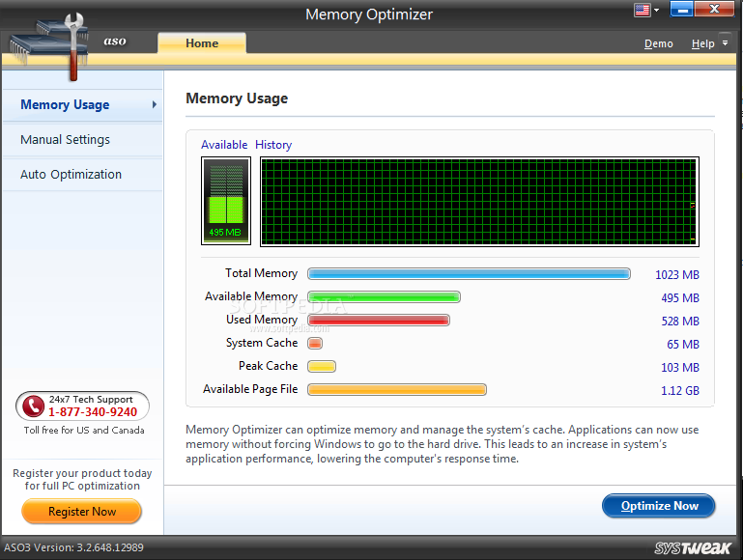Click the green available memory gauge
The image size is (743, 560).
click(x=226, y=201)
